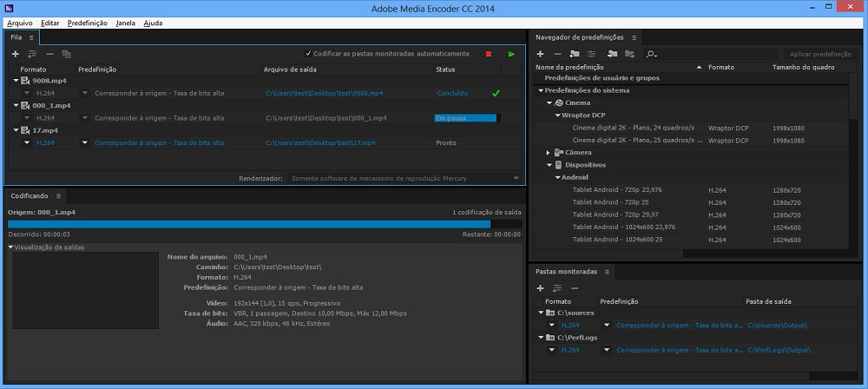Collapse Visualização de saídas section
This screenshot has height=389, width=868.
[x=10, y=247]
